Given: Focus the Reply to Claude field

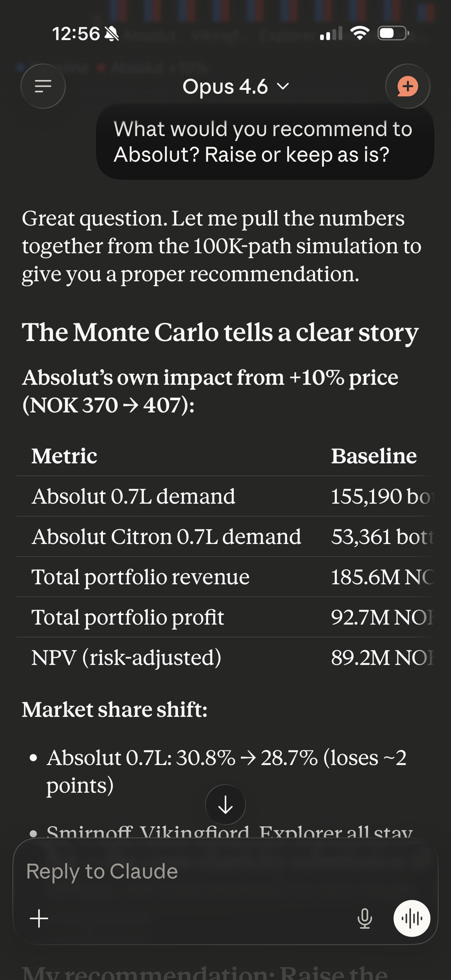Looking at the screenshot, I should click(x=191, y=871).
